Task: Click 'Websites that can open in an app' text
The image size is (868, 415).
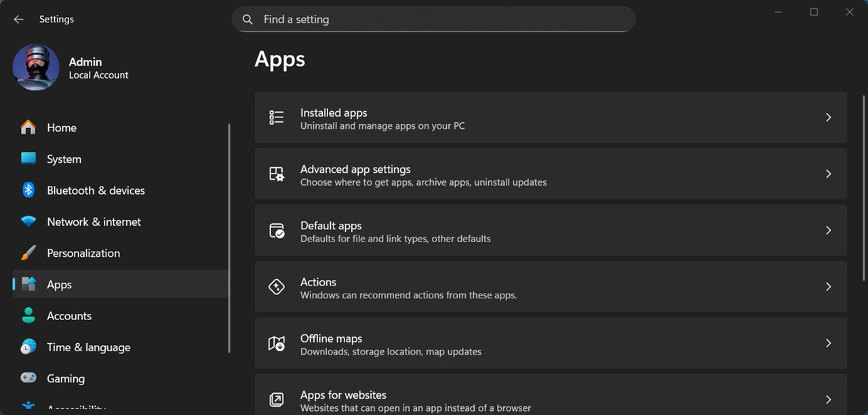Action: pos(416,408)
